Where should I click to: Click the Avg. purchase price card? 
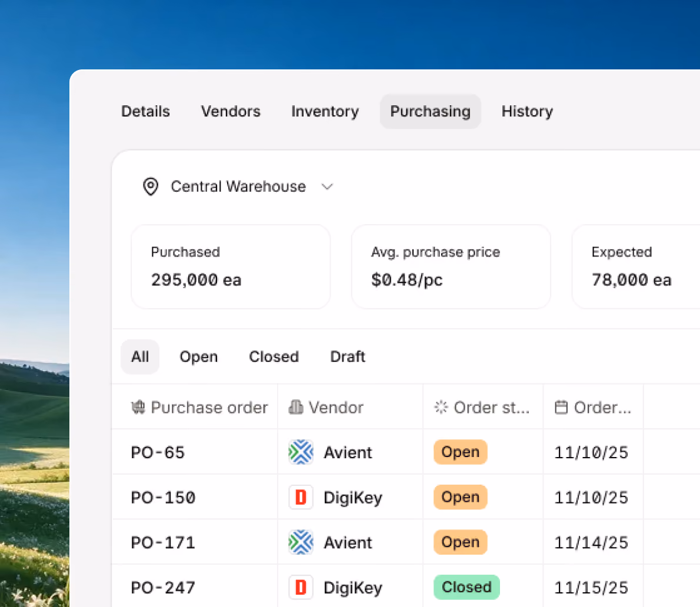pos(451,266)
